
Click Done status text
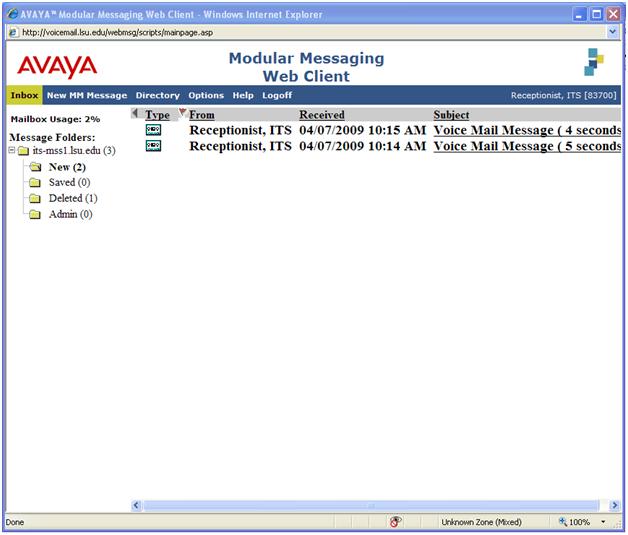click(x=15, y=522)
